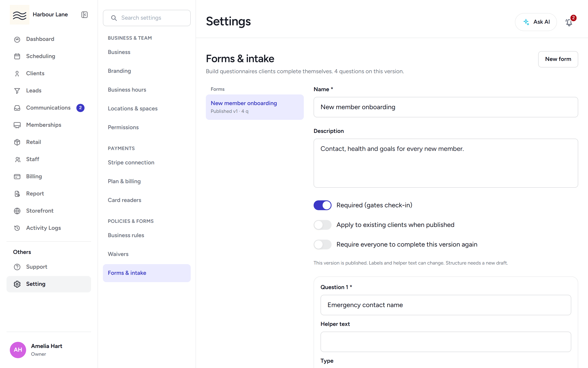Turn off Required (gates check-in) toggle
The height and width of the screenshot is (368, 588).
(322, 205)
